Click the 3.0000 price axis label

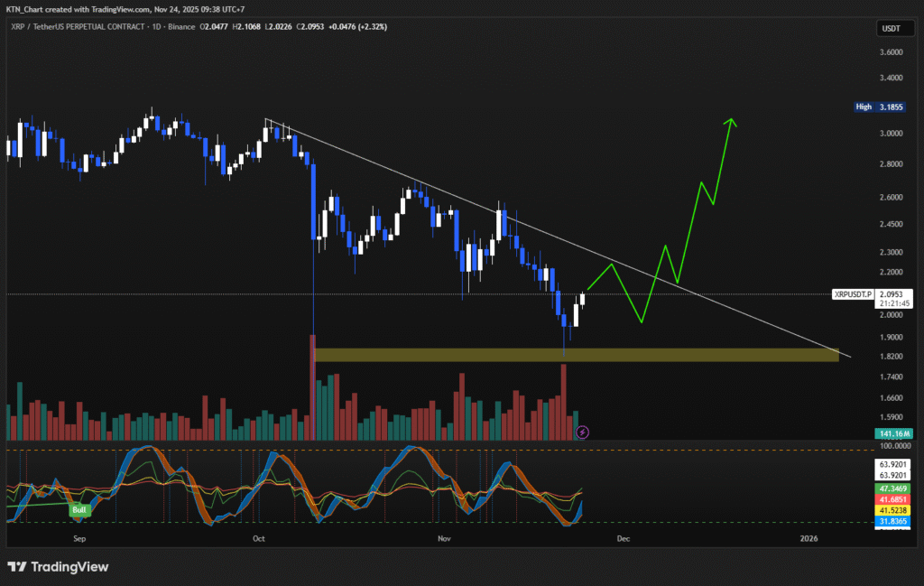pyautogui.click(x=890, y=134)
